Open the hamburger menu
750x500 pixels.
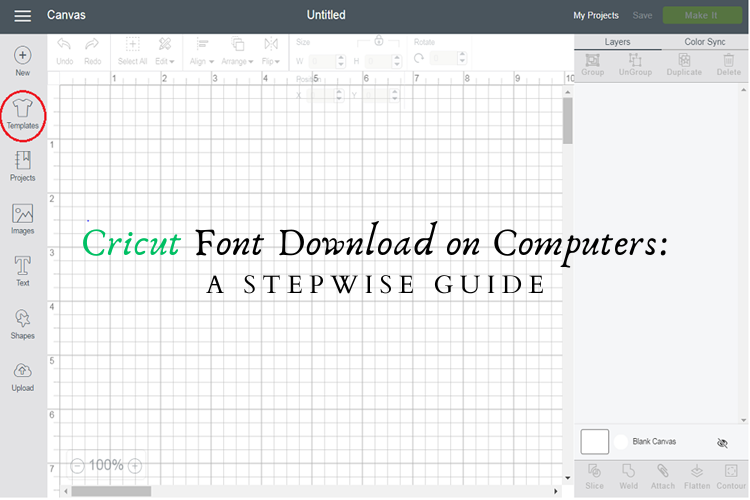pyautogui.click(x=22, y=16)
